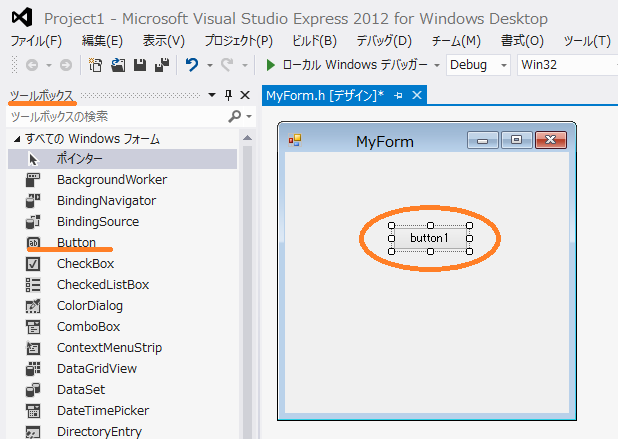
Task: Open the Toolbox window options dropdown
Action: [212, 95]
